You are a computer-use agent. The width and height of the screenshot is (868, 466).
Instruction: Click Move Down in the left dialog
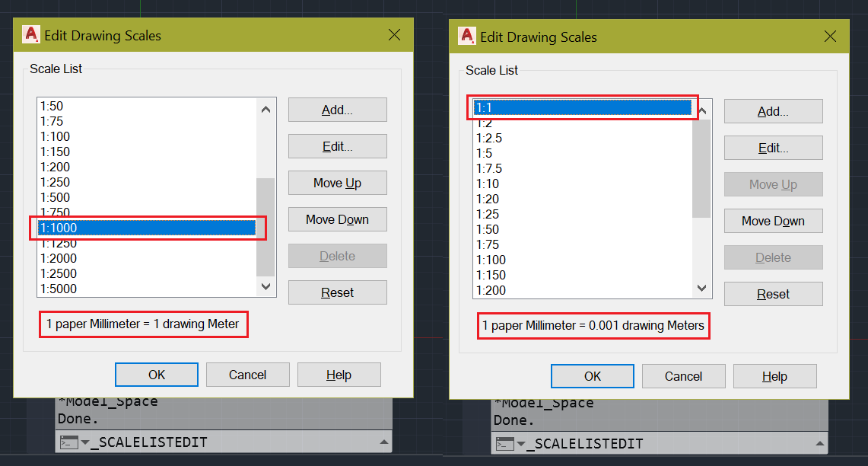[x=337, y=219]
